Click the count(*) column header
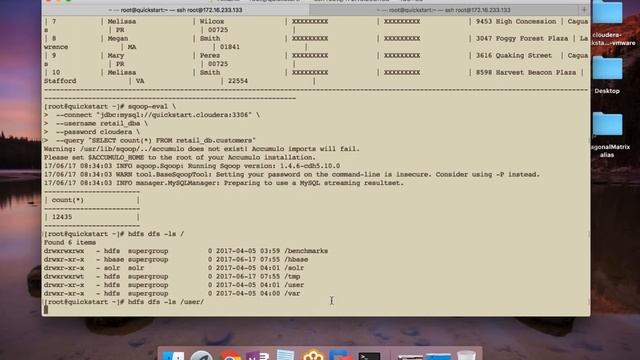 click(x=68, y=200)
